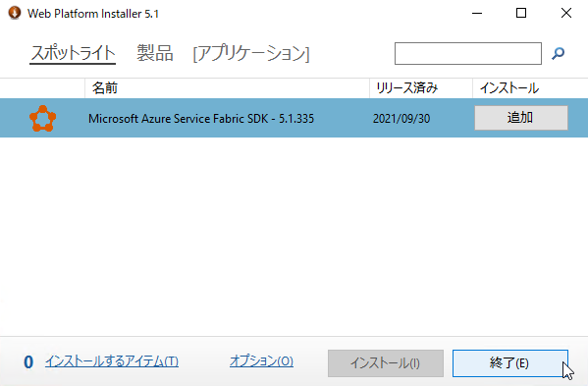Image resolution: width=588 pixels, height=386 pixels.
Task: Click the Azure Service Fabric SDK orange icon
Action: point(43,118)
